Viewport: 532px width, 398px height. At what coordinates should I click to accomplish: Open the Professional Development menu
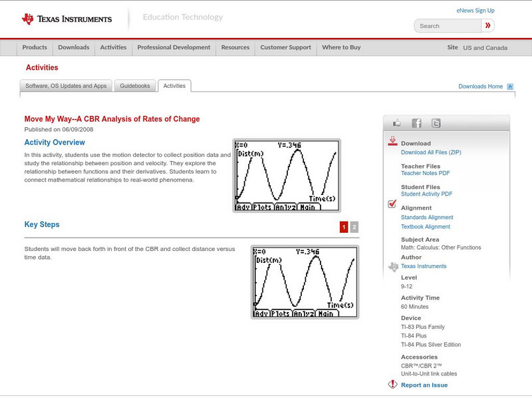174,47
